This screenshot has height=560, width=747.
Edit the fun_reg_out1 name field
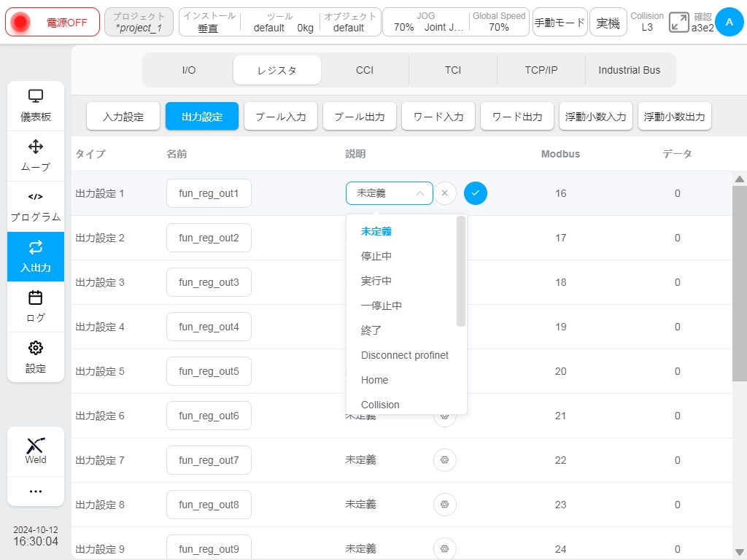click(x=209, y=193)
